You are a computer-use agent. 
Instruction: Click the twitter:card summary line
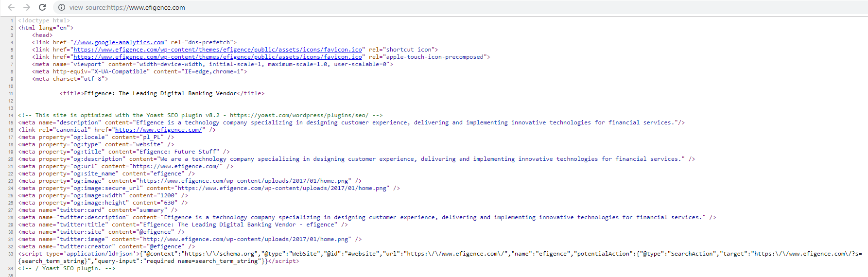pyautogui.click(x=98, y=210)
